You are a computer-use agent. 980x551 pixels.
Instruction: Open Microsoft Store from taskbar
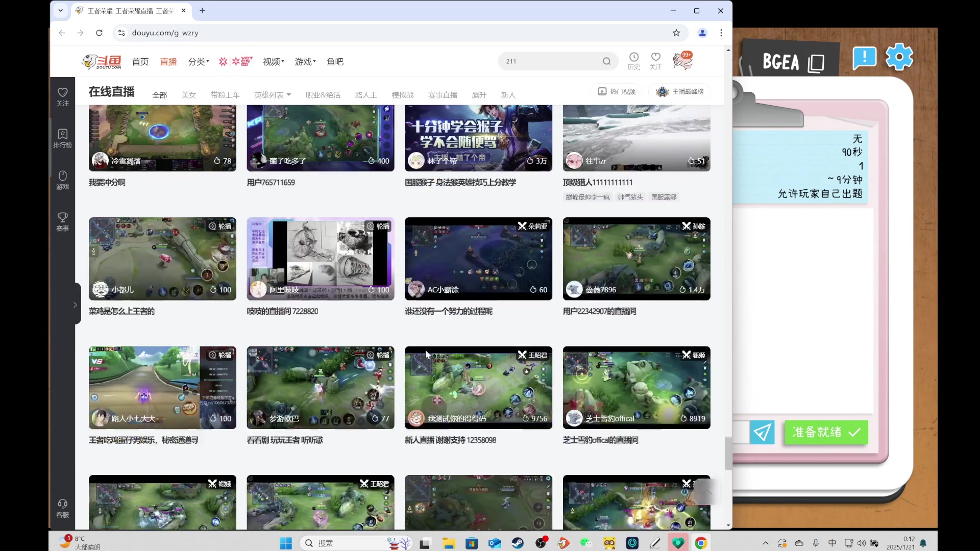click(472, 543)
